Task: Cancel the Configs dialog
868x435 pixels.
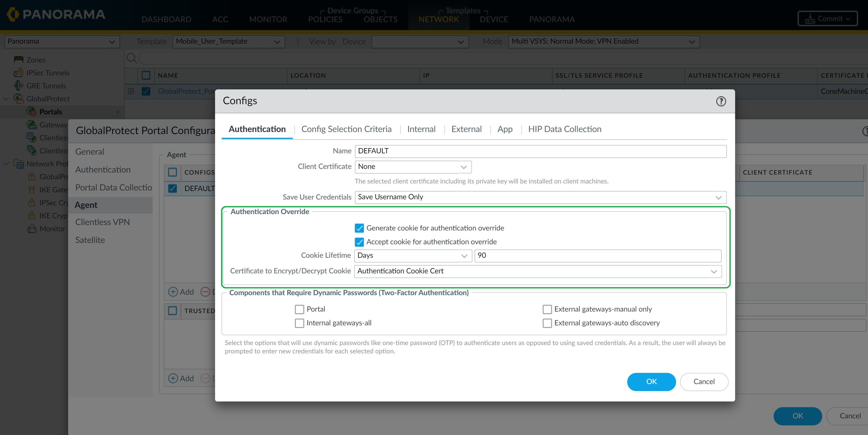Action: pyautogui.click(x=704, y=382)
